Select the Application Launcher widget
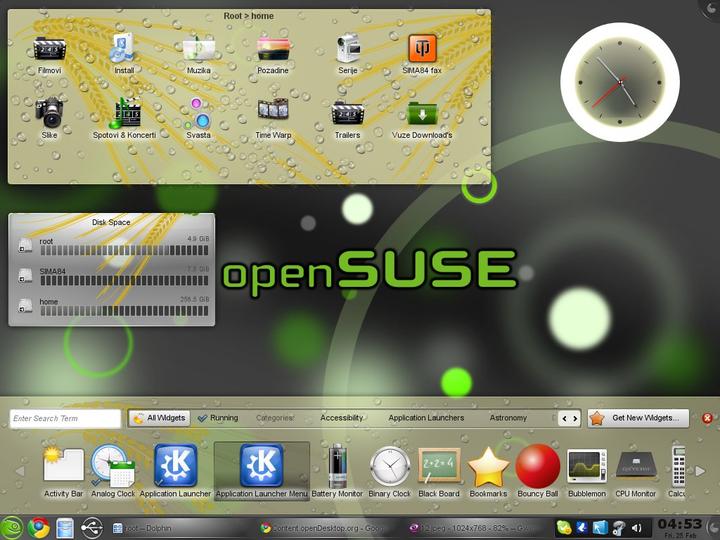The height and width of the screenshot is (540, 720). coord(175,471)
